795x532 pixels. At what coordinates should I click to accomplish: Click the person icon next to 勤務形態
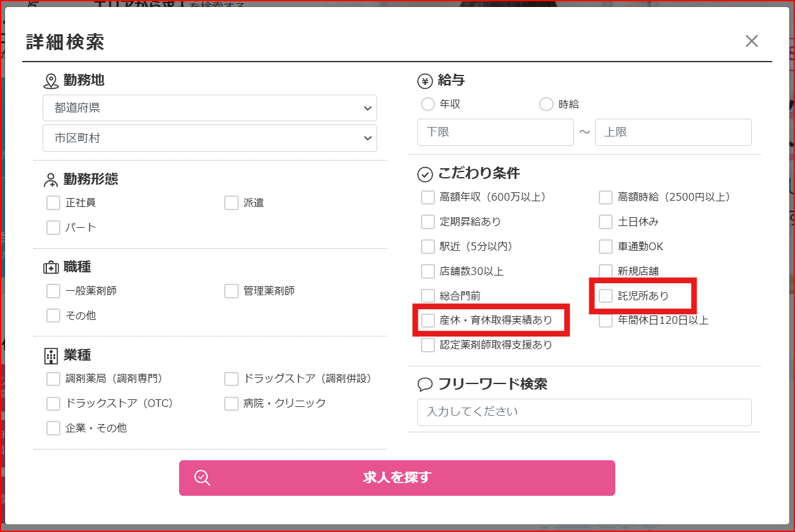(51, 180)
